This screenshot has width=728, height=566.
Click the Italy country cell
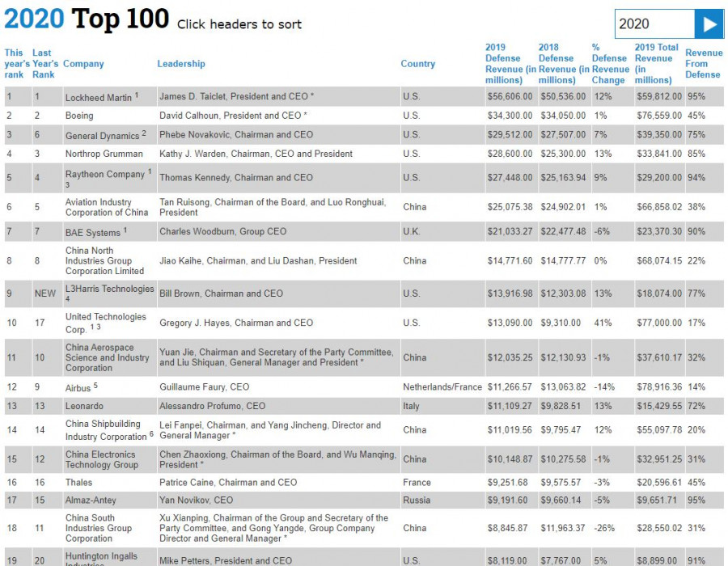[442, 406]
